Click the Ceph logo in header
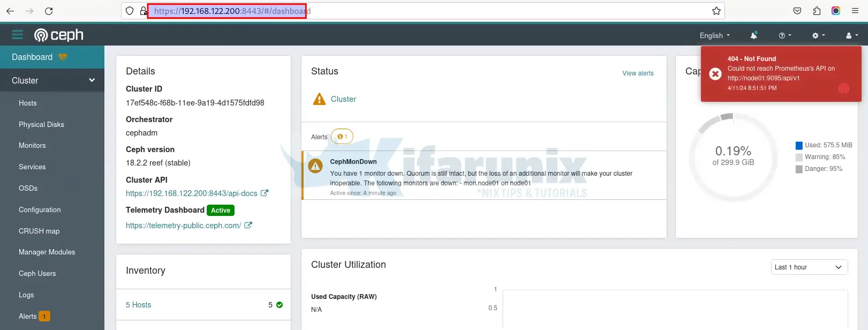Viewport: 868px width, 330px height. 59,35
